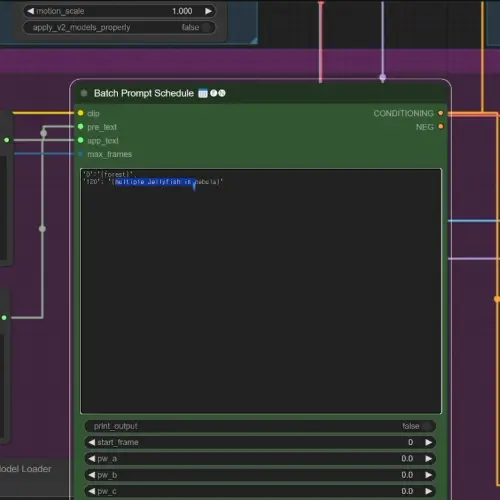The height and width of the screenshot is (500, 500).
Task: Click the max_frames input connector dot
Action: coord(80,154)
